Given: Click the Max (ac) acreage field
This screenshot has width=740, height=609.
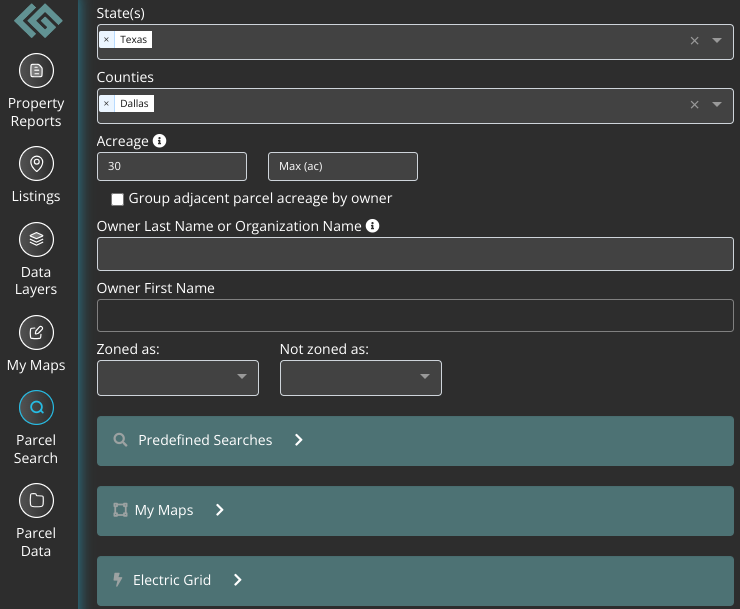Looking at the screenshot, I should 343,166.
